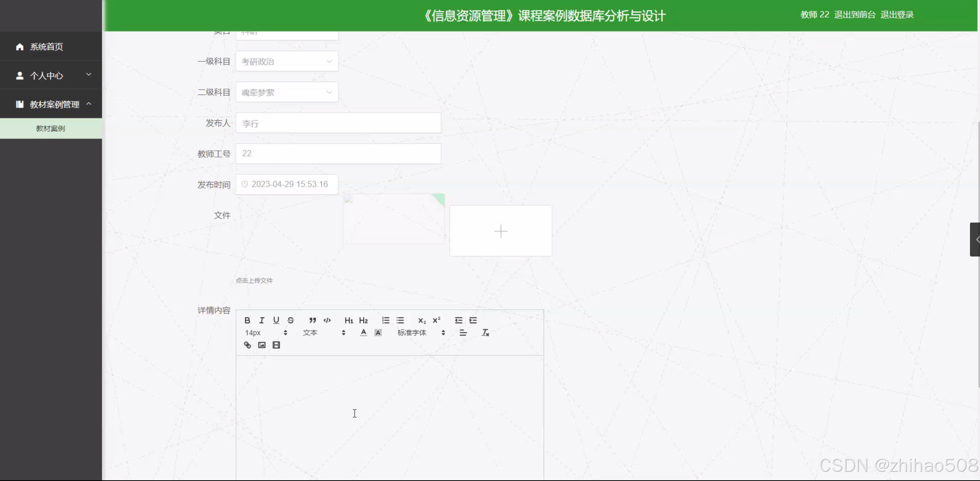Click the 文件 field label
The width and height of the screenshot is (980, 481).
tap(222, 215)
